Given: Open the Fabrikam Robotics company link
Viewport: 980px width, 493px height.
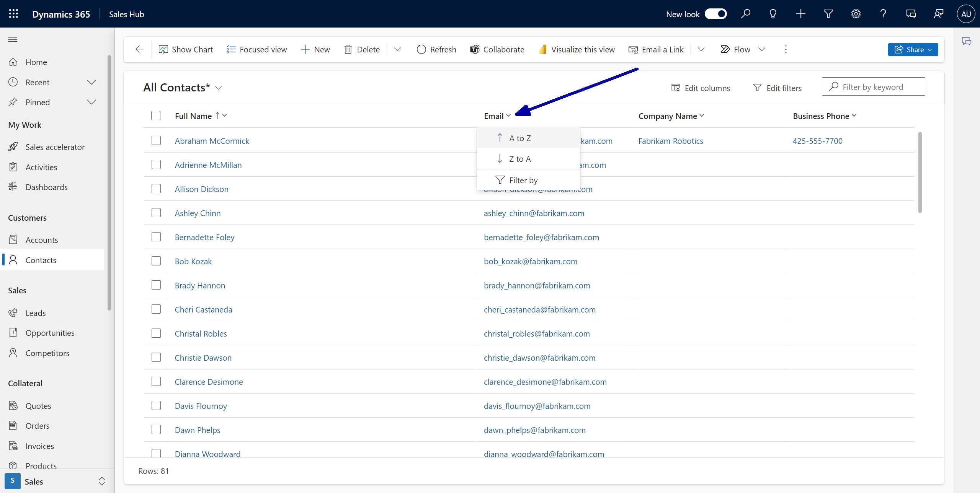Looking at the screenshot, I should [x=671, y=141].
